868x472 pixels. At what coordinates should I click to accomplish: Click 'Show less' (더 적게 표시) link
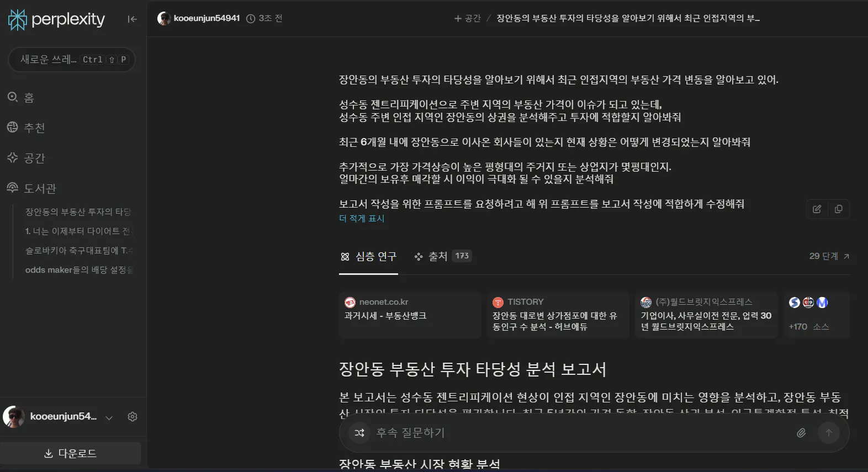362,219
